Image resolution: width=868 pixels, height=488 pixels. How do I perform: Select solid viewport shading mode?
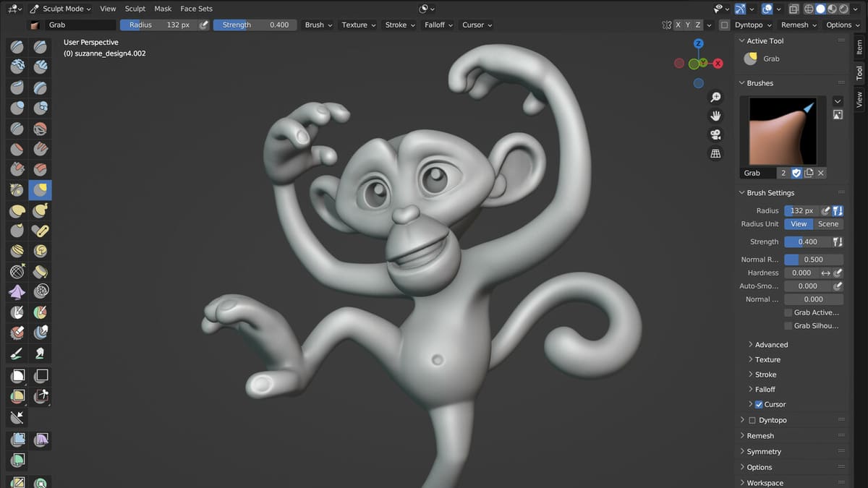pos(820,9)
